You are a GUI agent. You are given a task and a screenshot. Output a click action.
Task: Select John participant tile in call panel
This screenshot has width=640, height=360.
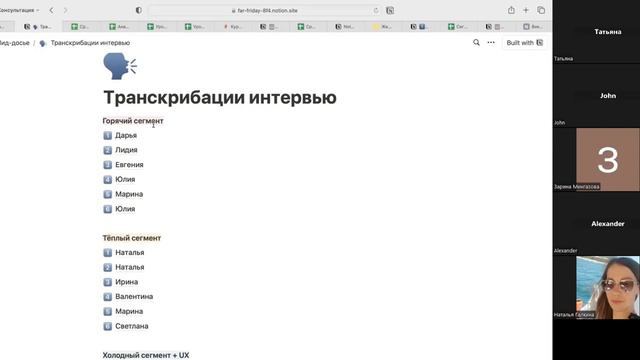(596, 96)
